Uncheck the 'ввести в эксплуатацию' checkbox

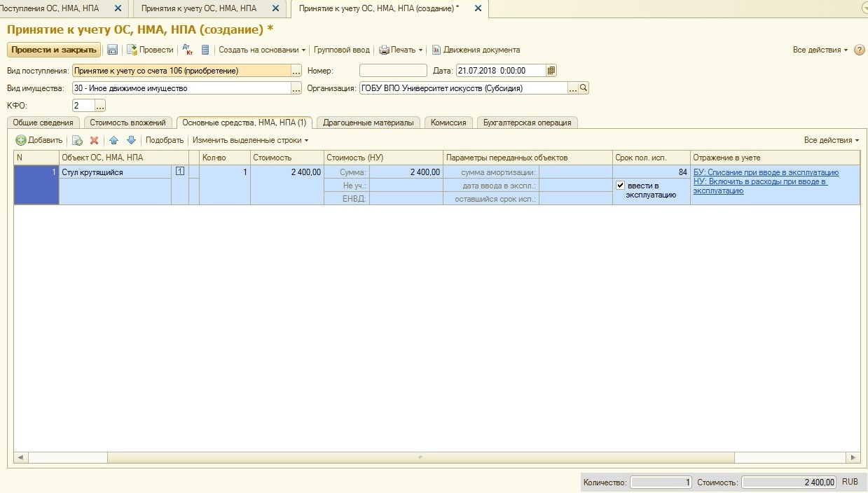click(620, 186)
